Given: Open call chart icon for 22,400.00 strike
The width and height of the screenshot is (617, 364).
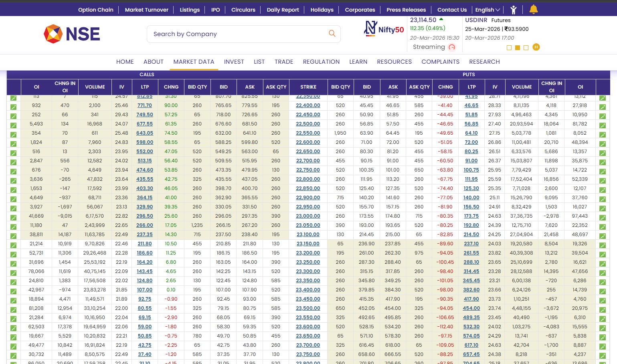Looking at the screenshot, I should click(x=13, y=107).
